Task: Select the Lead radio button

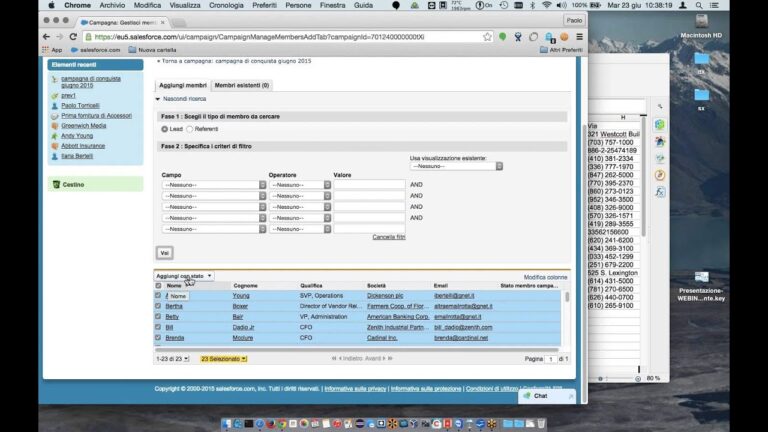Action: pos(165,129)
